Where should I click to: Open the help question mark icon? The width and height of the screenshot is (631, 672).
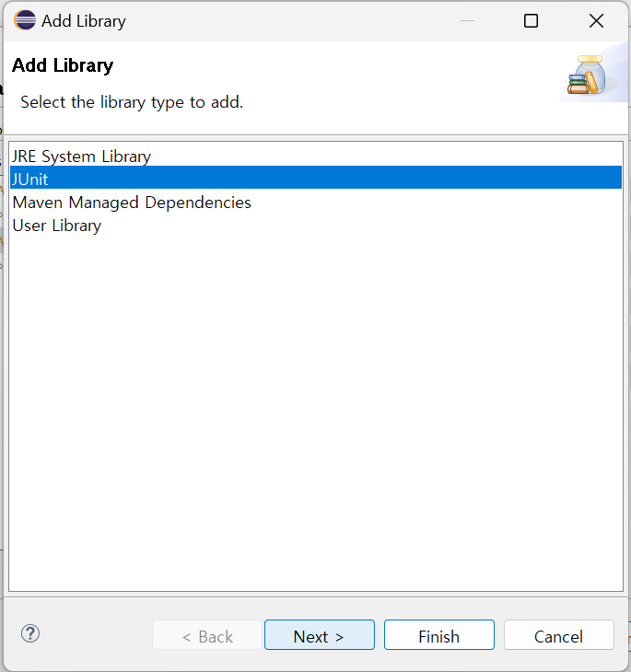click(30, 633)
